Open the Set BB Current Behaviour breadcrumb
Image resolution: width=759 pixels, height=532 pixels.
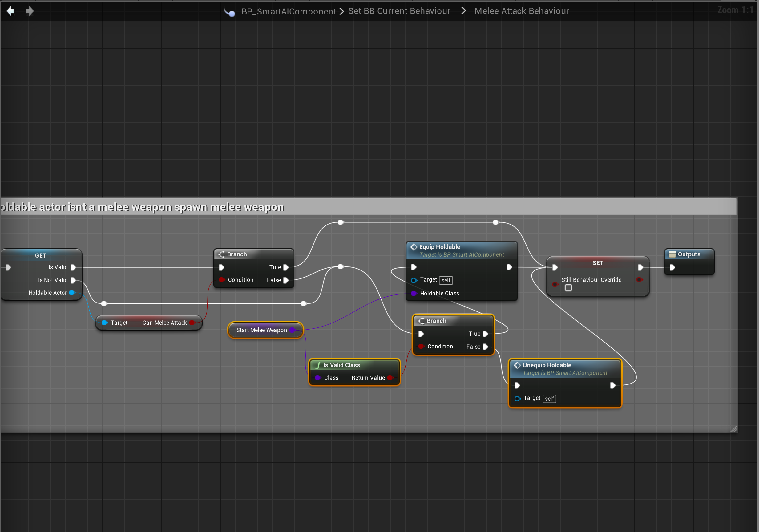[x=399, y=11]
